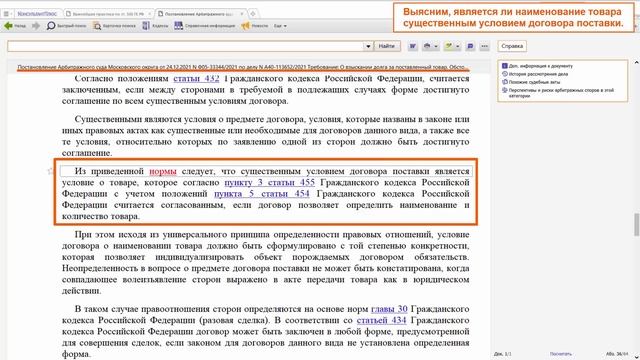Screen dimensions: 640x360
Task: Switch to the Важнейшая практика tab
Action: tap(108, 13)
